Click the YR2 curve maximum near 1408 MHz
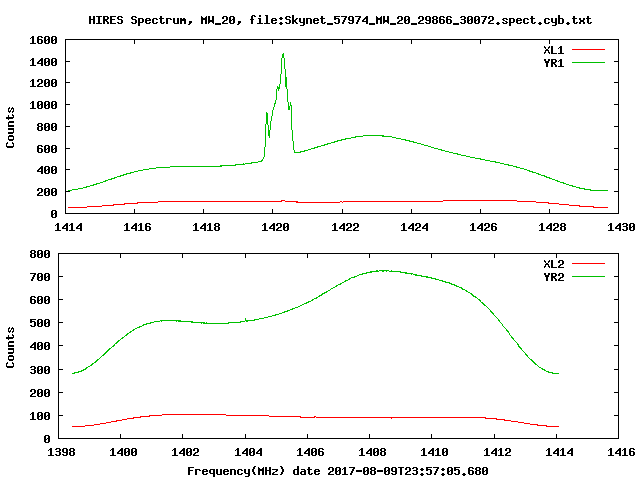The image size is (640, 480). tap(383, 271)
